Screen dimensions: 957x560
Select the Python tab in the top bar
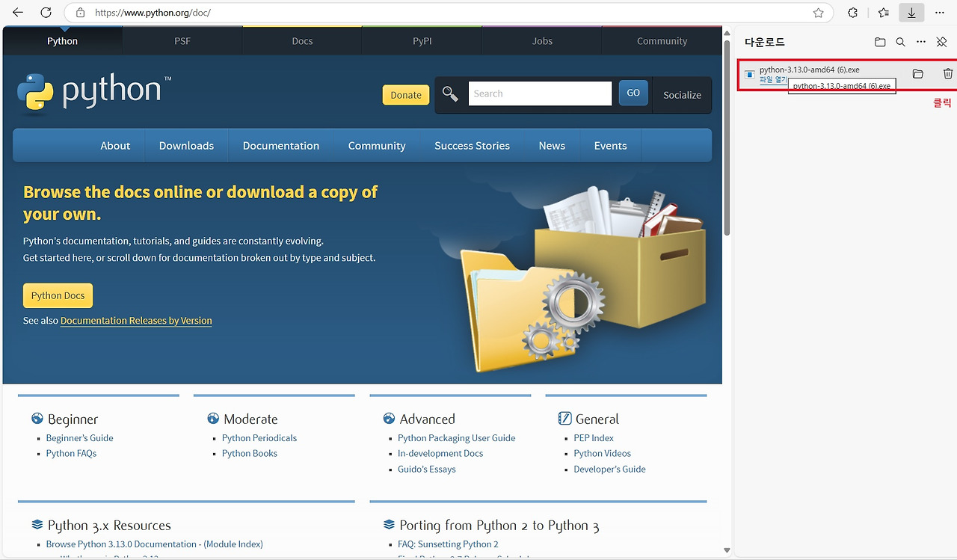coord(62,41)
